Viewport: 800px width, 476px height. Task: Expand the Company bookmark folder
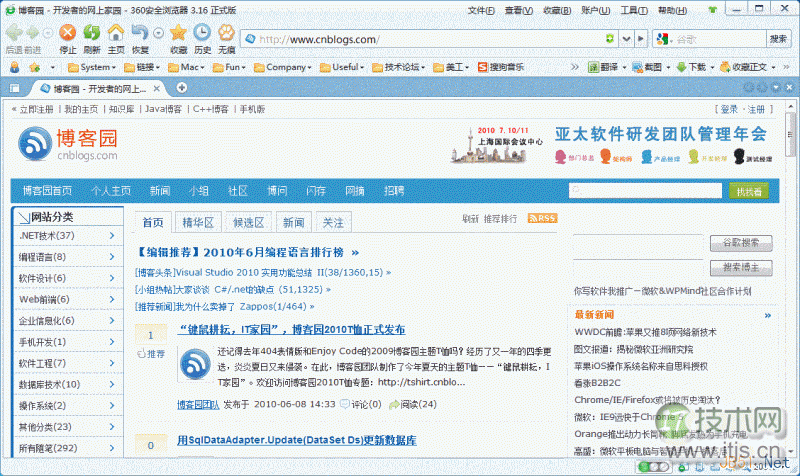click(x=283, y=67)
